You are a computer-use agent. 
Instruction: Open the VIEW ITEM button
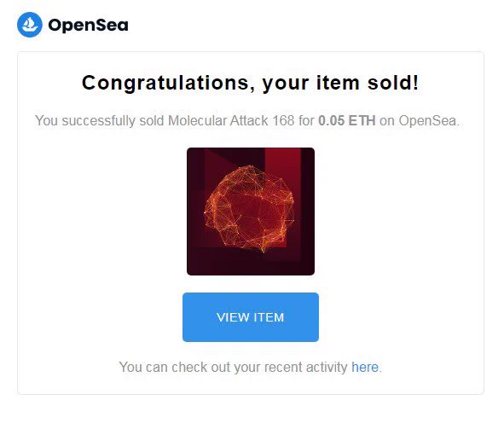click(251, 317)
